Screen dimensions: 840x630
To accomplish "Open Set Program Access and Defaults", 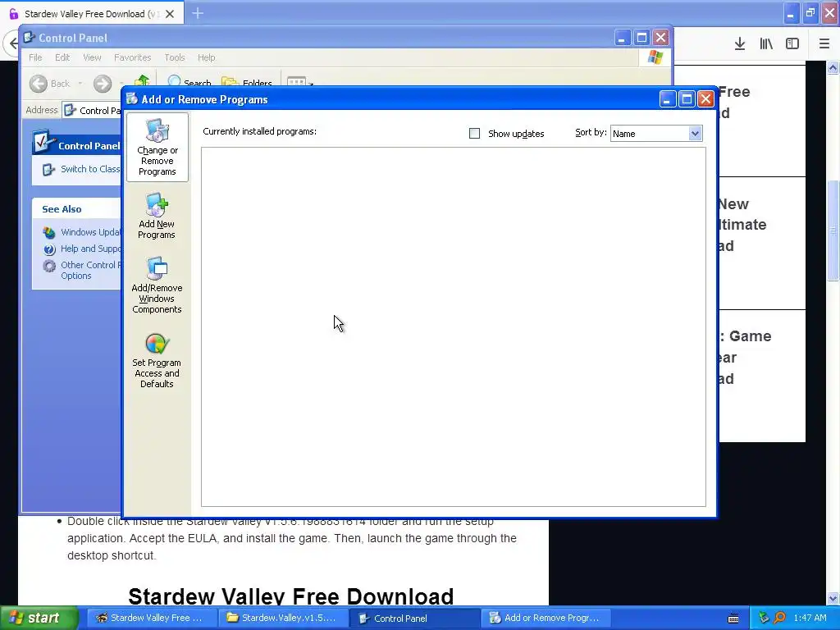I will tap(157, 361).
